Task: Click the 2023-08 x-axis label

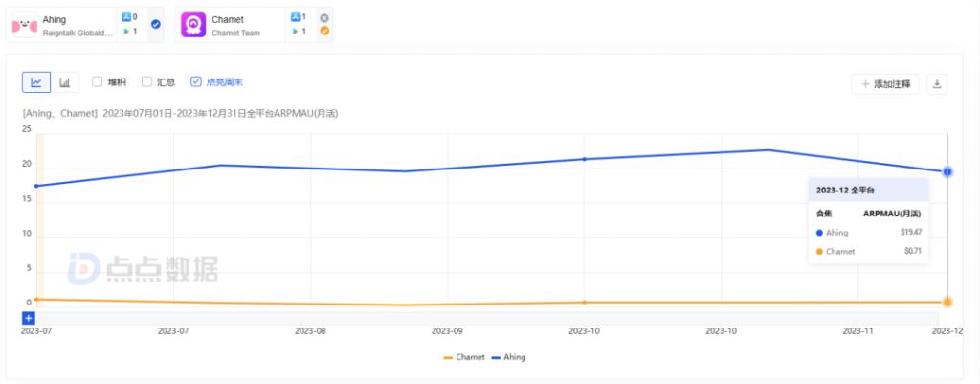Action: click(x=310, y=330)
